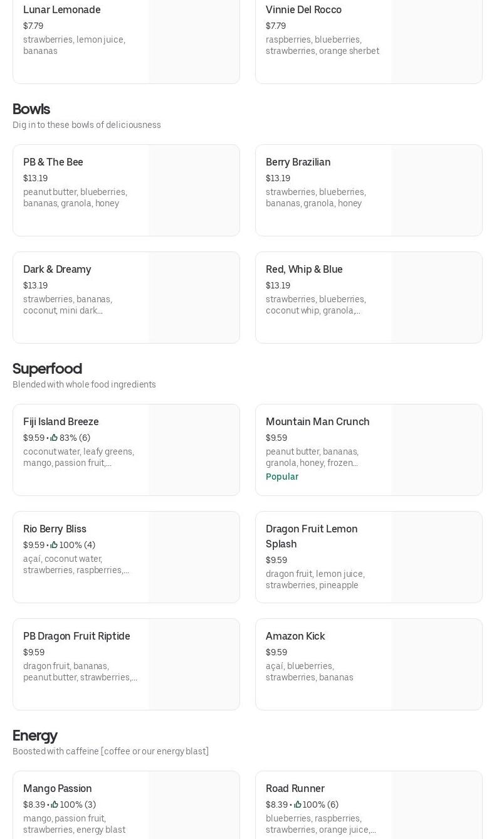Image resolution: width=504 pixels, height=839 pixels.
Task: Click the Rio Berry Bliss image thumbnail
Action: click(194, 557)
